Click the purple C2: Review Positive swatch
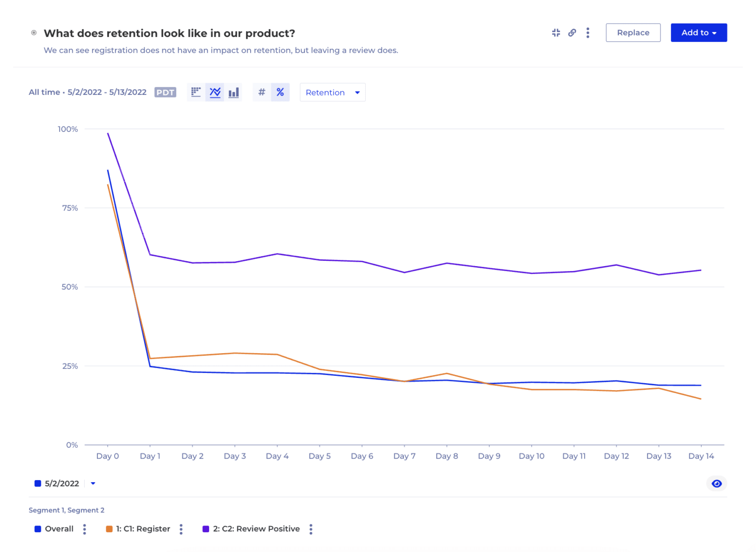 206,529
